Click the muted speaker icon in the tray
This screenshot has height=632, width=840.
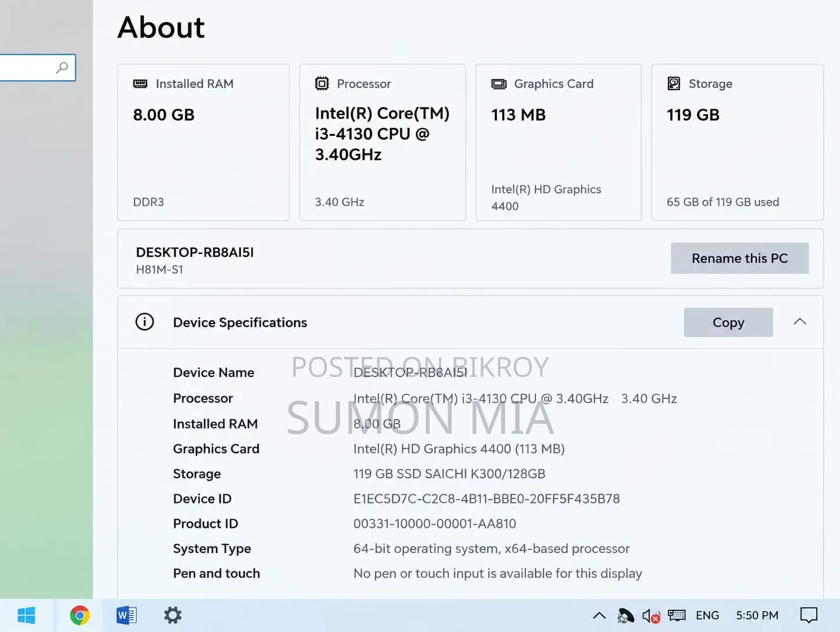(651, 616)
